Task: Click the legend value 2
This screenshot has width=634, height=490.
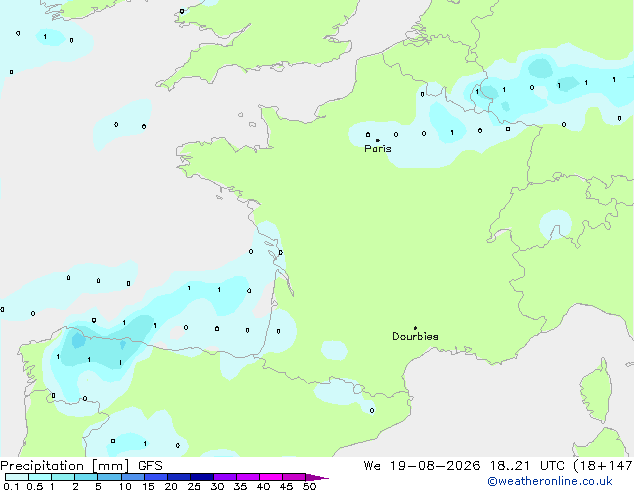Action: (x=75, y=486)
